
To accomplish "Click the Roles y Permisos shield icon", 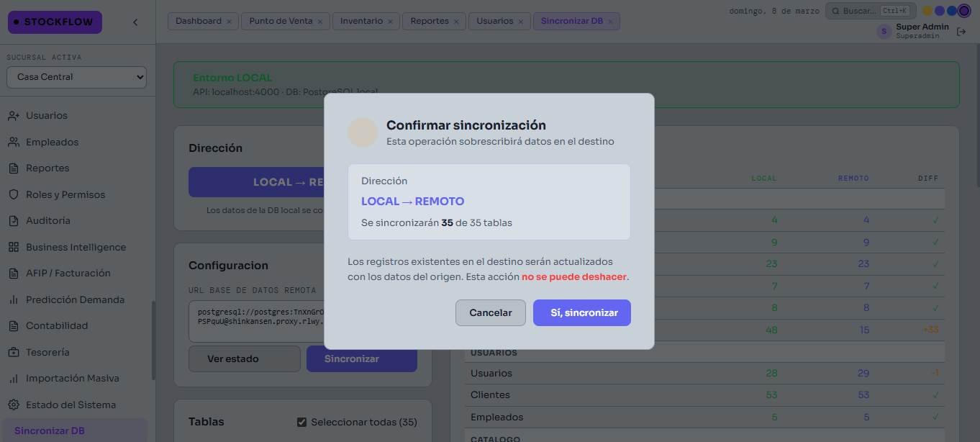I will [x=13, y=194].
